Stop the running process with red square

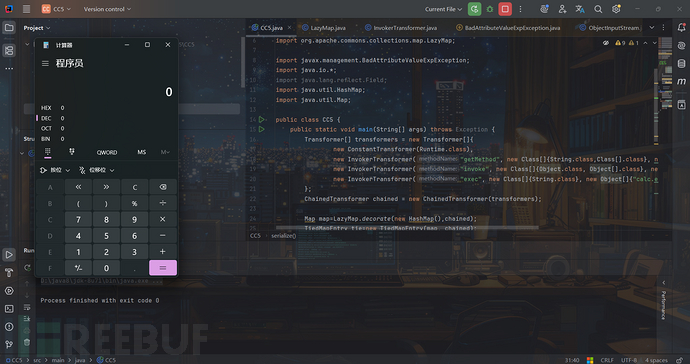505,9
